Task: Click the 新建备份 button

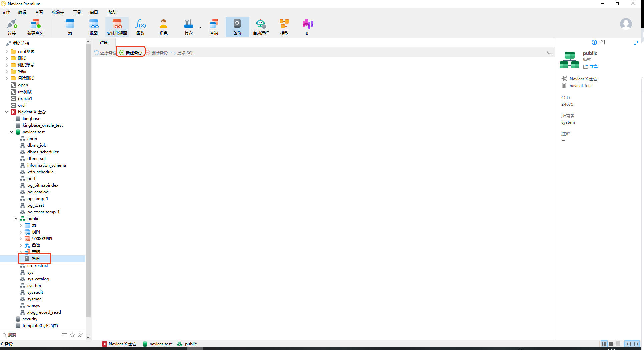Action: point(131,53)
